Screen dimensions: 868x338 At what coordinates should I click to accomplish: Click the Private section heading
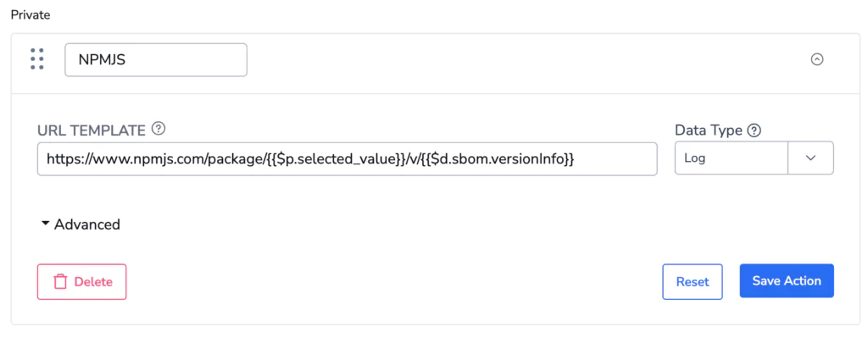click(31, 15)
